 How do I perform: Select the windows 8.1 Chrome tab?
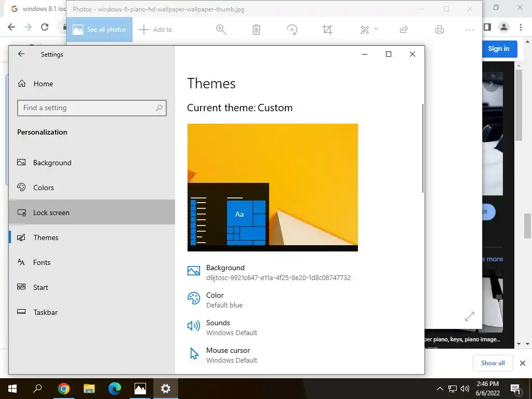37,9
